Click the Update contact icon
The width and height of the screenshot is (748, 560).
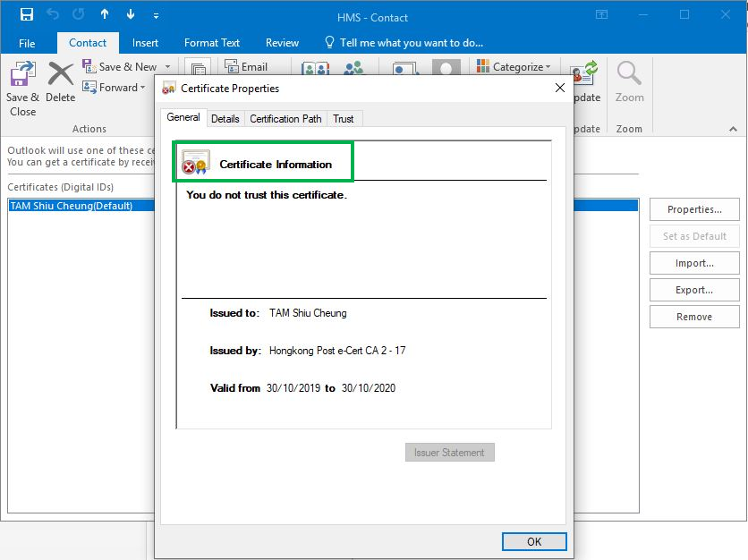tap(583, 76)
